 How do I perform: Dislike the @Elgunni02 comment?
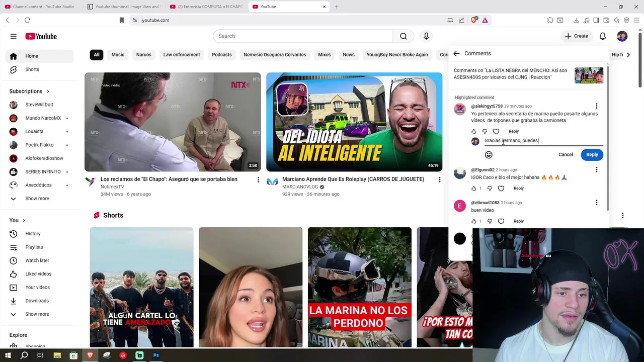(x=490, y=189)
